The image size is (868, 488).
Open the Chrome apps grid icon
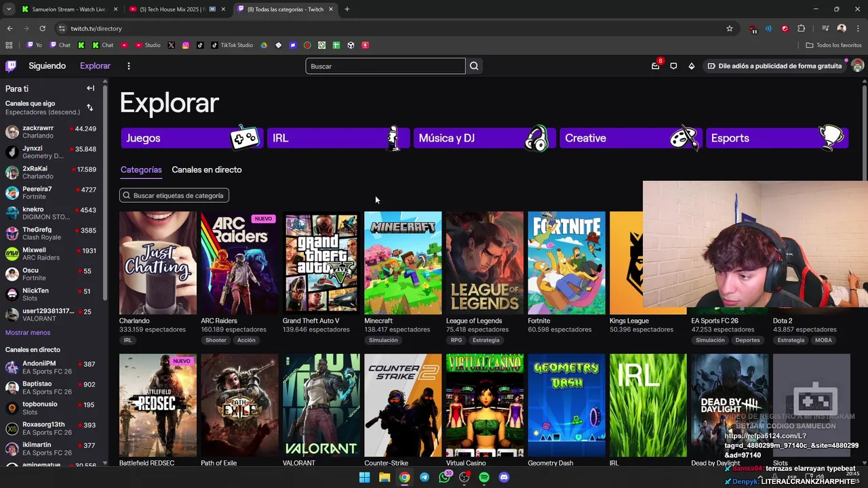9,45
